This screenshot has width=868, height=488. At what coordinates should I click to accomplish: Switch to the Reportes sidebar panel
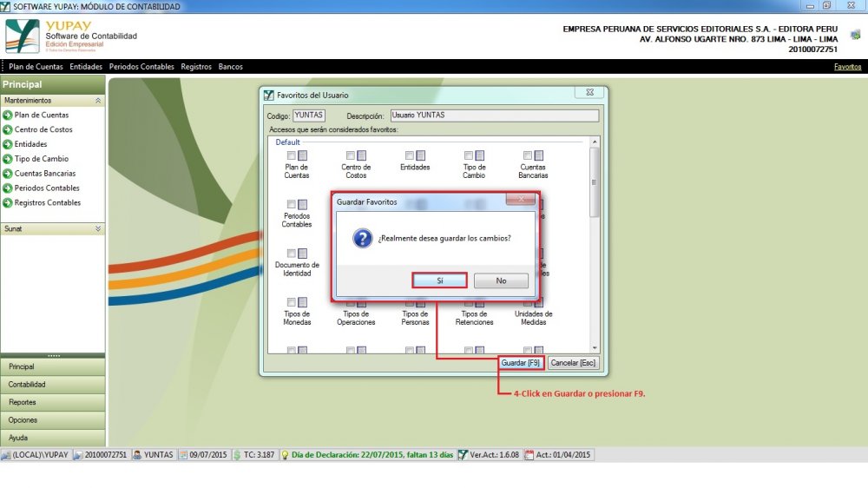pos(53,402)
